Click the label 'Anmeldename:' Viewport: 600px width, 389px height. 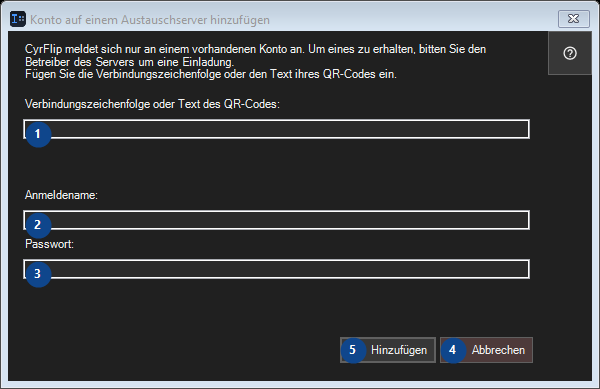pos(61,195)
